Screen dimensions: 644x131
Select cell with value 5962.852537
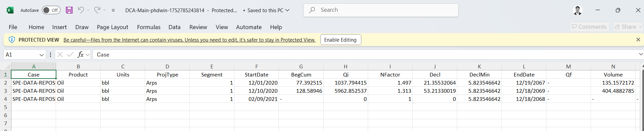[346, 91]
